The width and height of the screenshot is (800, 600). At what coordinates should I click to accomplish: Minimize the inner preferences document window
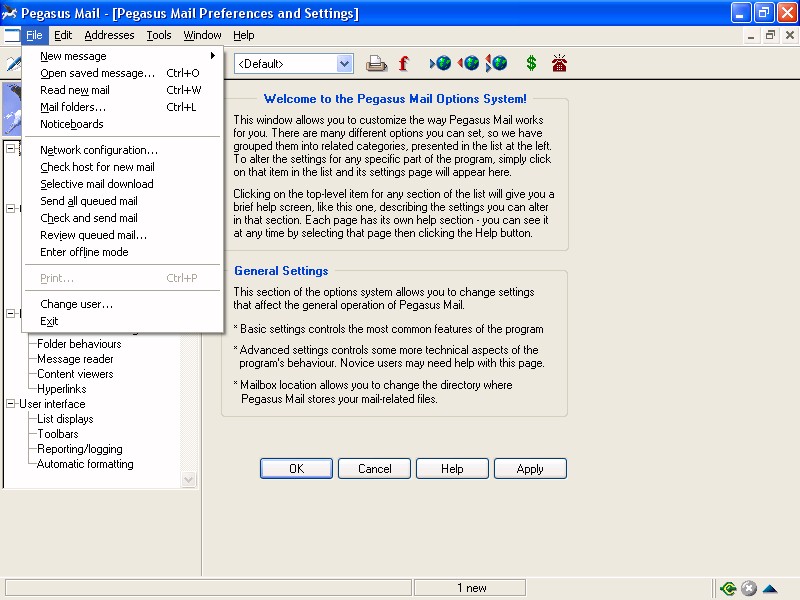coord(751,35)
